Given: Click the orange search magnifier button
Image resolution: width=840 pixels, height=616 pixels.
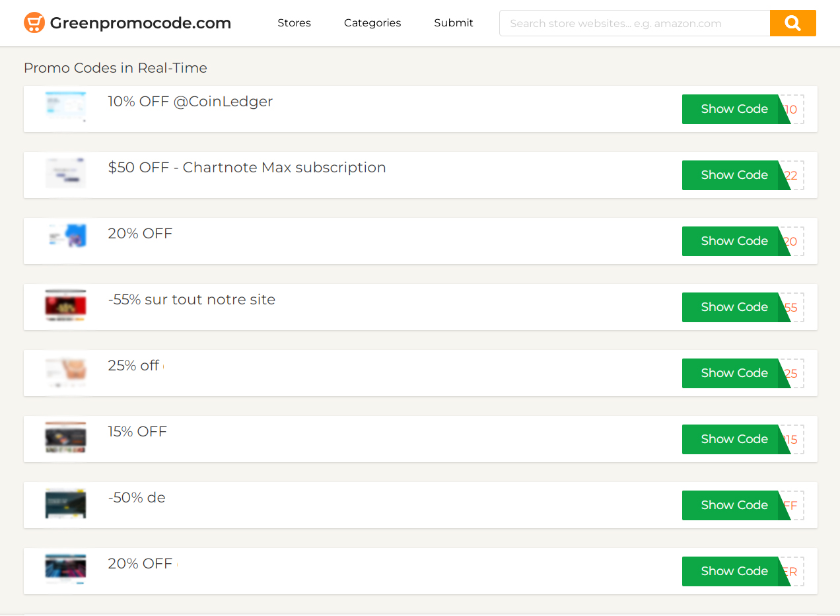Looking at the screenshot, I should click(x=792, y=23).
